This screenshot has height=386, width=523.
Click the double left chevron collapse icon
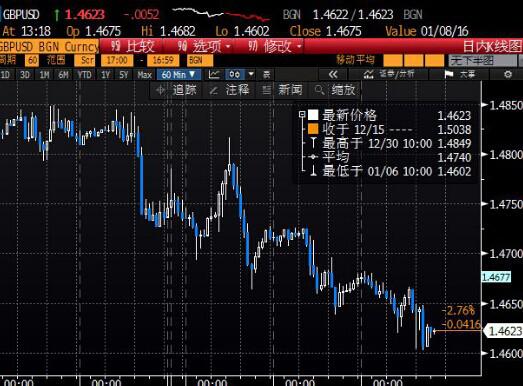coord(333,74)
